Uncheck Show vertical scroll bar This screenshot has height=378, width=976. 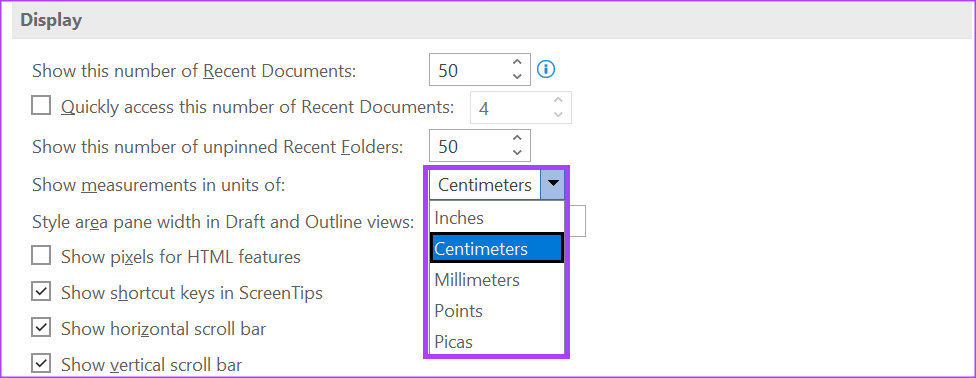point(41,364)
